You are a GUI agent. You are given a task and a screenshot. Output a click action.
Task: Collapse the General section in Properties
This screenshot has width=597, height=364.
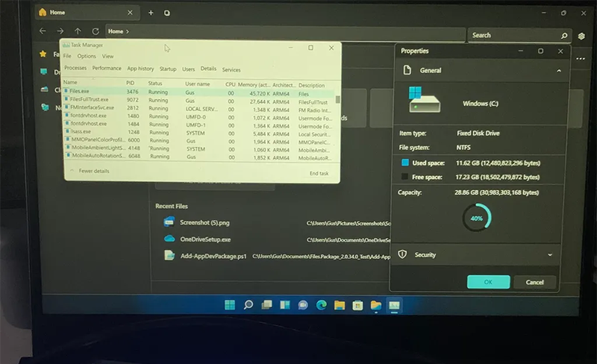coord(558,71)
